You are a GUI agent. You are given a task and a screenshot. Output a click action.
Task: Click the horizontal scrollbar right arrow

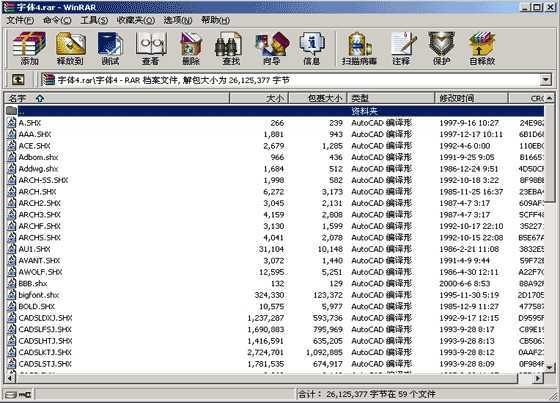pos(538,378)
